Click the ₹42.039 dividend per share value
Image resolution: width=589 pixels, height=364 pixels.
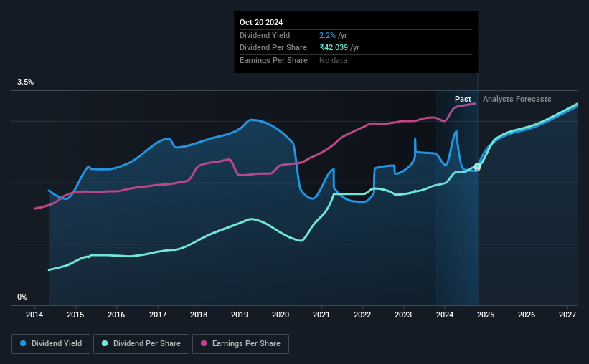point(334,48)
